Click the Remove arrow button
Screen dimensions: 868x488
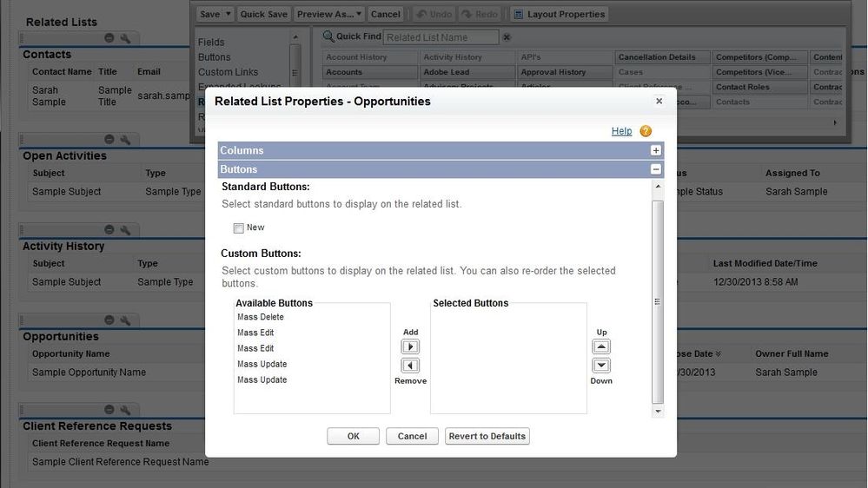tap(410, 366)
